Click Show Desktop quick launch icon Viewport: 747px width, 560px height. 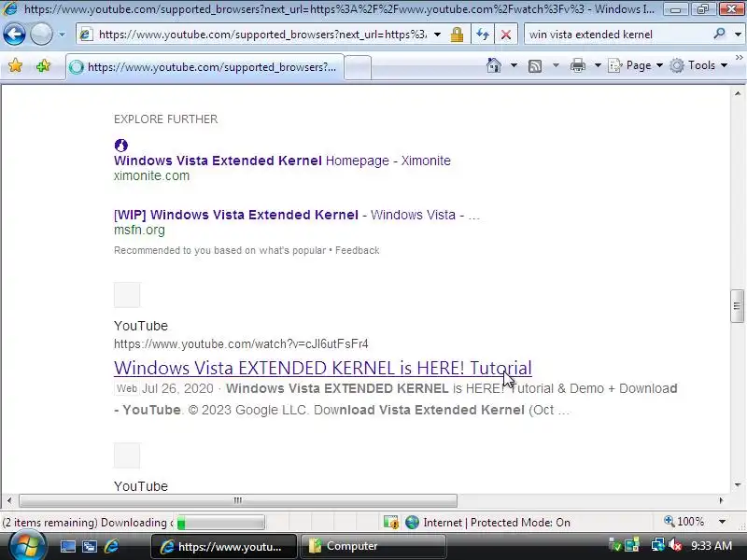(x=67, y=546)
